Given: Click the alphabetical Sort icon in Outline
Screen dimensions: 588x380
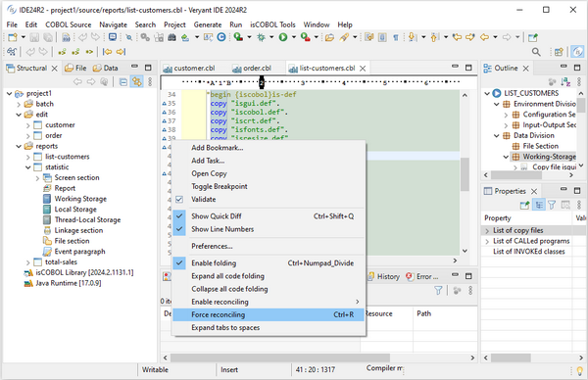Looking at the screenshot, I should coord(565,81).
